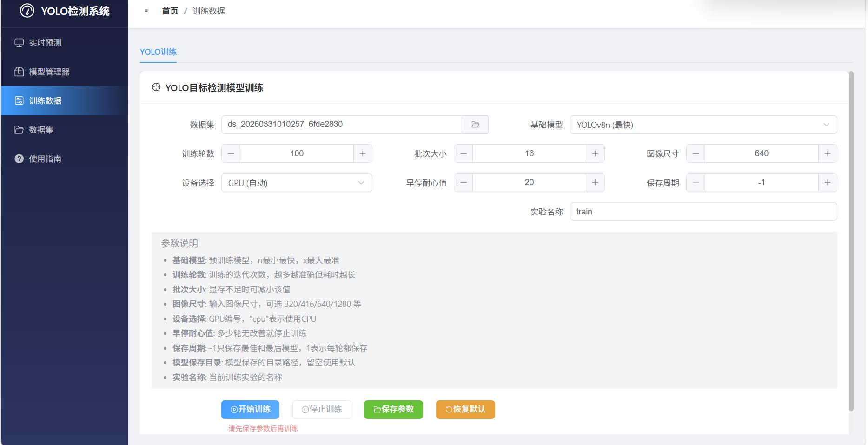Increase training epochs with plus button
Screen dimensions: 868x445
tap(363, 153)
